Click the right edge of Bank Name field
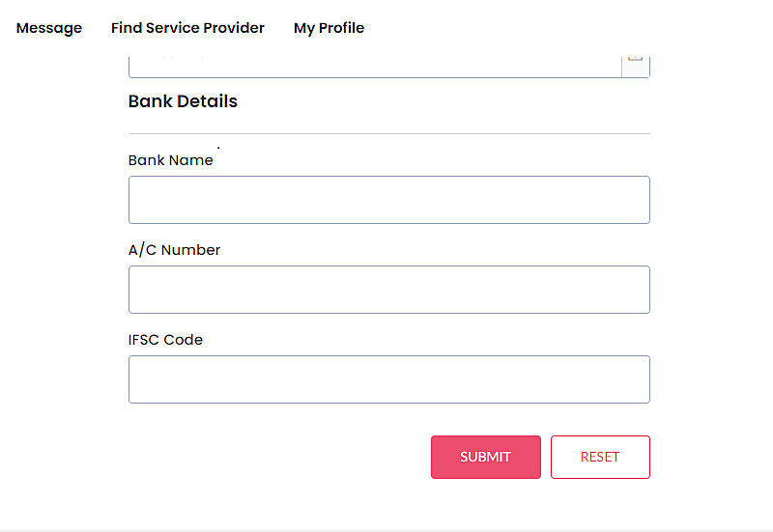773x532 pixels. (640, 200)
